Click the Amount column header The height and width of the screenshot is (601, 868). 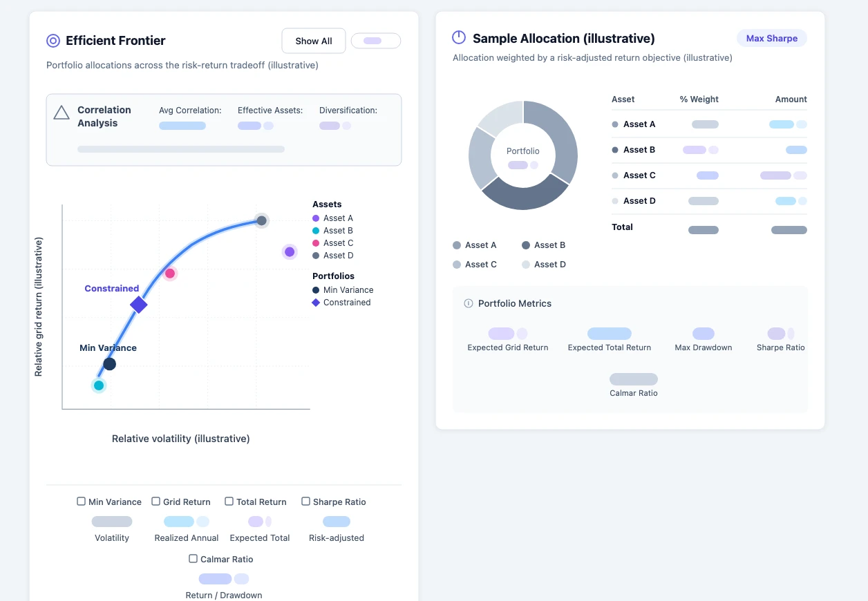(791, 99)
